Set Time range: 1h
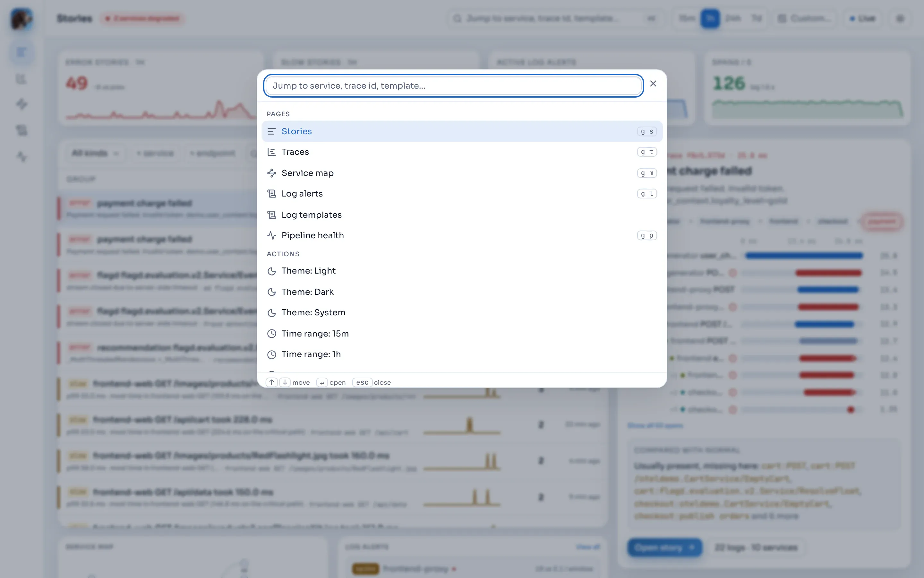 point(462,355)
